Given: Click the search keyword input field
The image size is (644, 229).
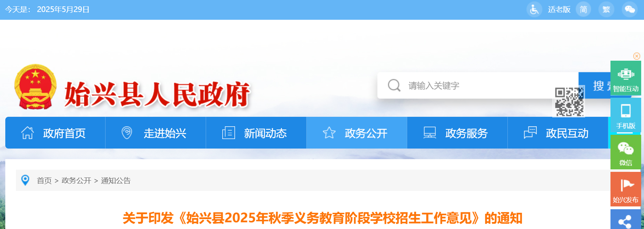Looking at the screenshot, I should coord(480,85).
